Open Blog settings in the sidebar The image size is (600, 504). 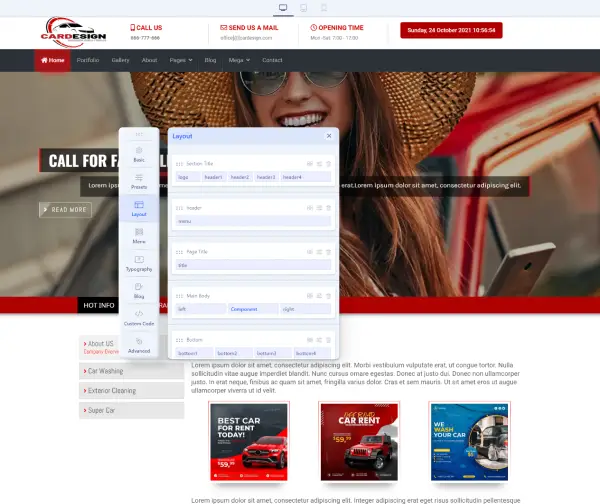[139, 291]
